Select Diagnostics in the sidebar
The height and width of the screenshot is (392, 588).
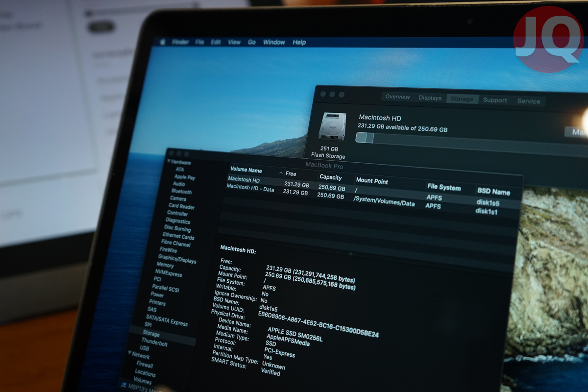coord(177,221)
